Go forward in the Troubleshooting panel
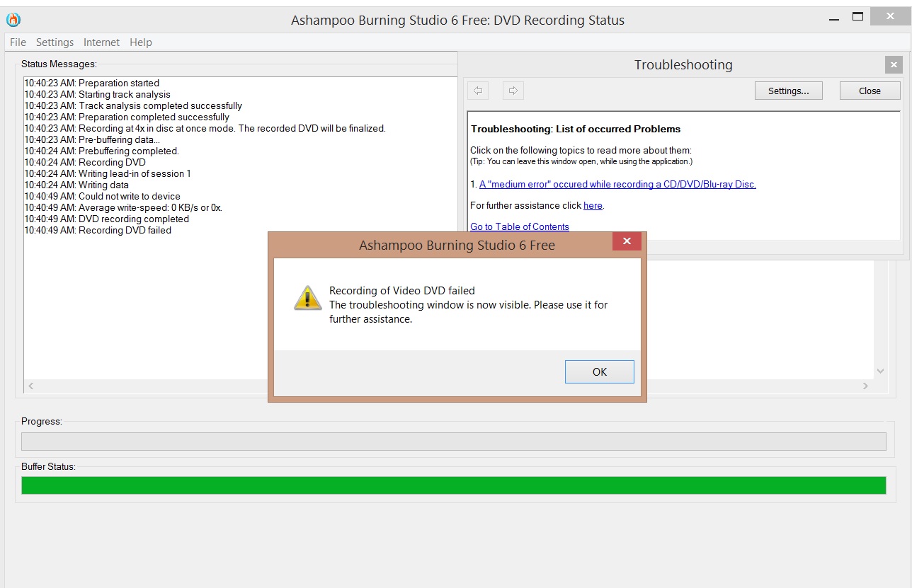The image size is (912, 588). 513,91
